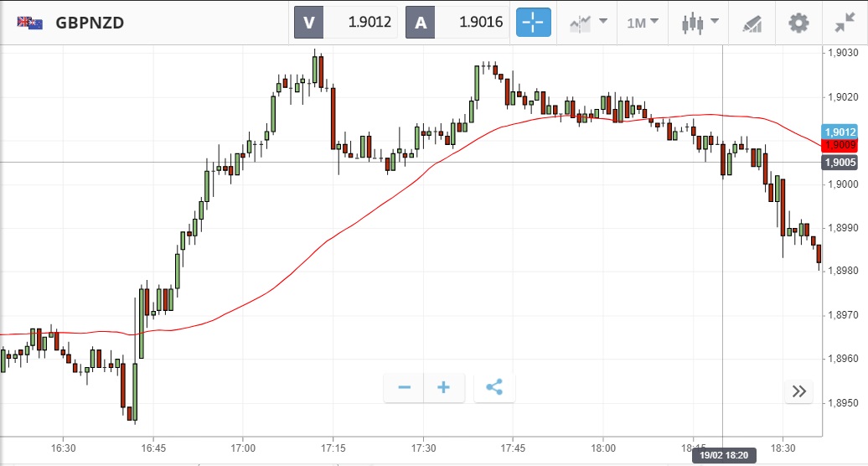Share the chart

pyautogui.click(x=494, y=387)
